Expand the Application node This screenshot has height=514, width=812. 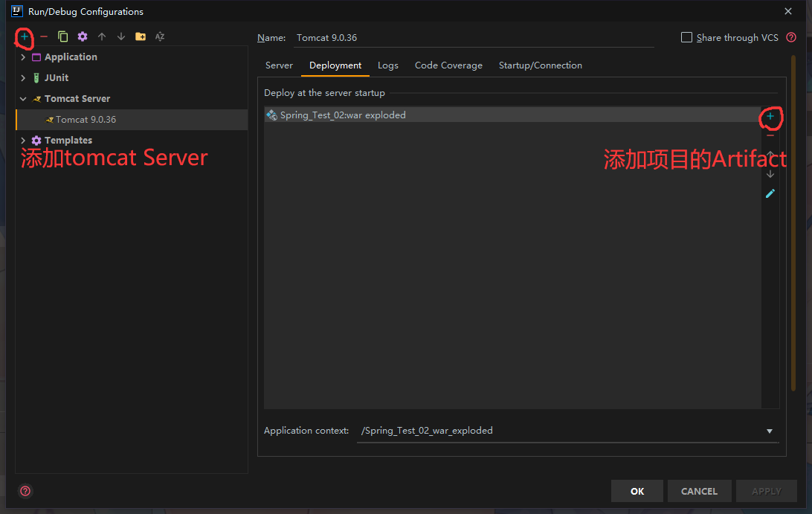tap(23, 57)
